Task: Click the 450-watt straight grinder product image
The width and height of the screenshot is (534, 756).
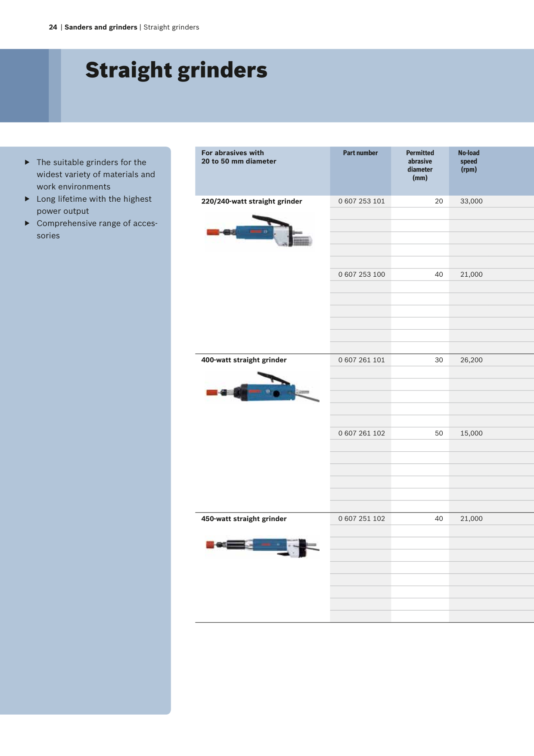Action: (x=262, y=547)
